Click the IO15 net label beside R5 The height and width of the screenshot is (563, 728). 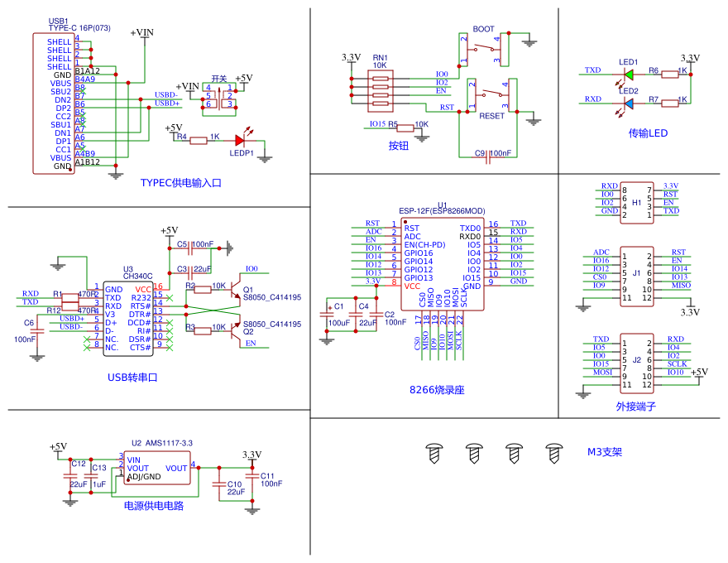click(377, 124)
